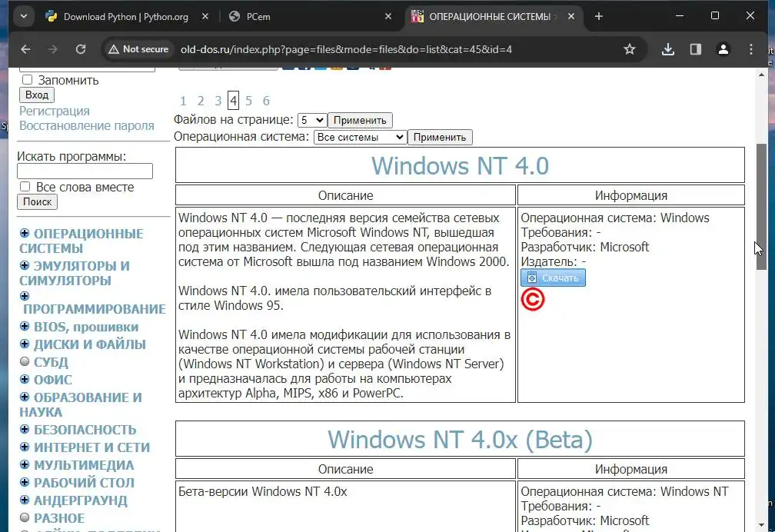This screenshot has height=532, width=775.
Task: Open the Chrome profile icon
Action: [x=723, y=49]
